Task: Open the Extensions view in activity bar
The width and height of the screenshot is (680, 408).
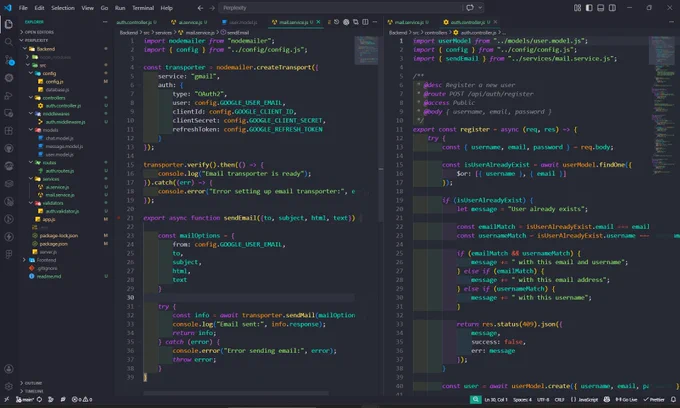Action: [9, 131]
